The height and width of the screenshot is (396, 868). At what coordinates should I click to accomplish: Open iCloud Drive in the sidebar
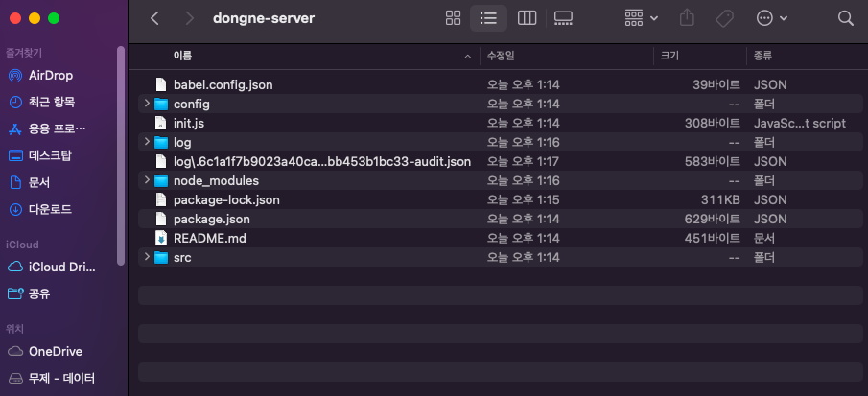(62, 268)
